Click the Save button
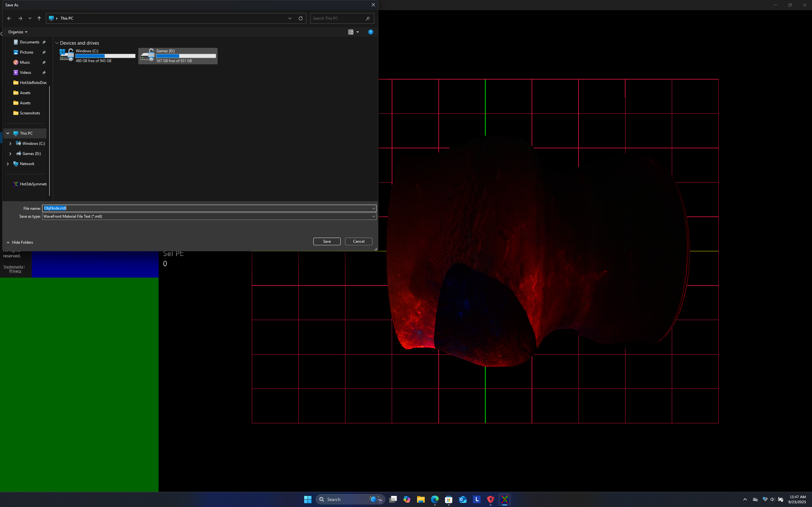Image resolution: width=812 pixels, height=507 pixels. point(326,241)
